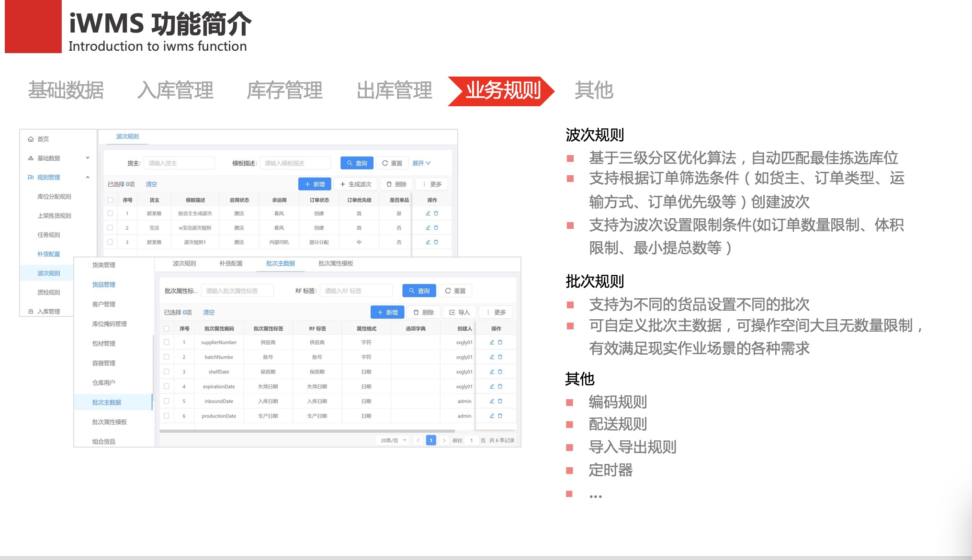Edit the inboundDate row with pencil icon
This screenshot has height=560, width=972.
492,401
